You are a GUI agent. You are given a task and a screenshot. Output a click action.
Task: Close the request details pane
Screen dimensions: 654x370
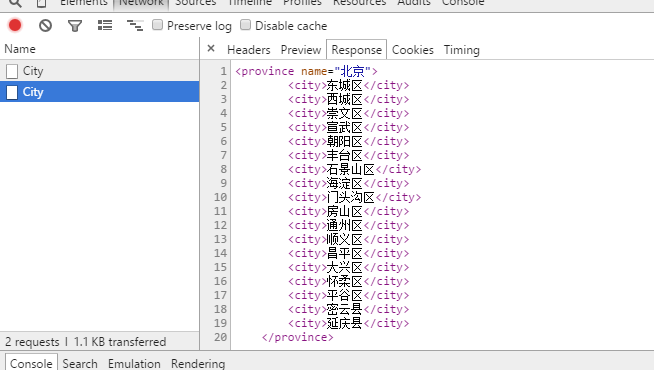pos(211,48)
